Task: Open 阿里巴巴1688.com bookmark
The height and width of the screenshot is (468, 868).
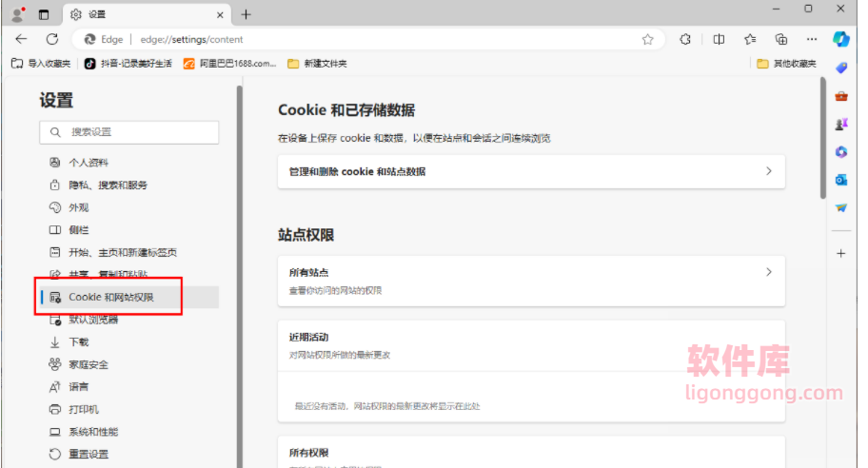Action: click(x=229, y=64)
